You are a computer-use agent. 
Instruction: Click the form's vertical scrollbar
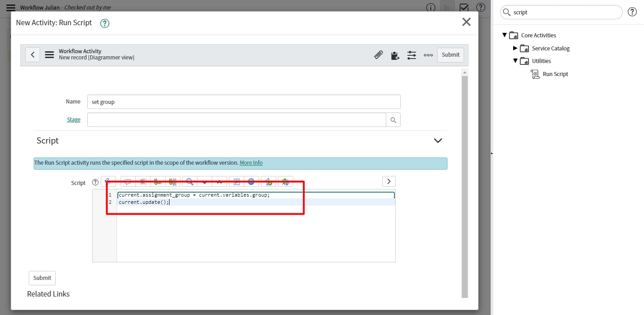[x=465, y=186]
